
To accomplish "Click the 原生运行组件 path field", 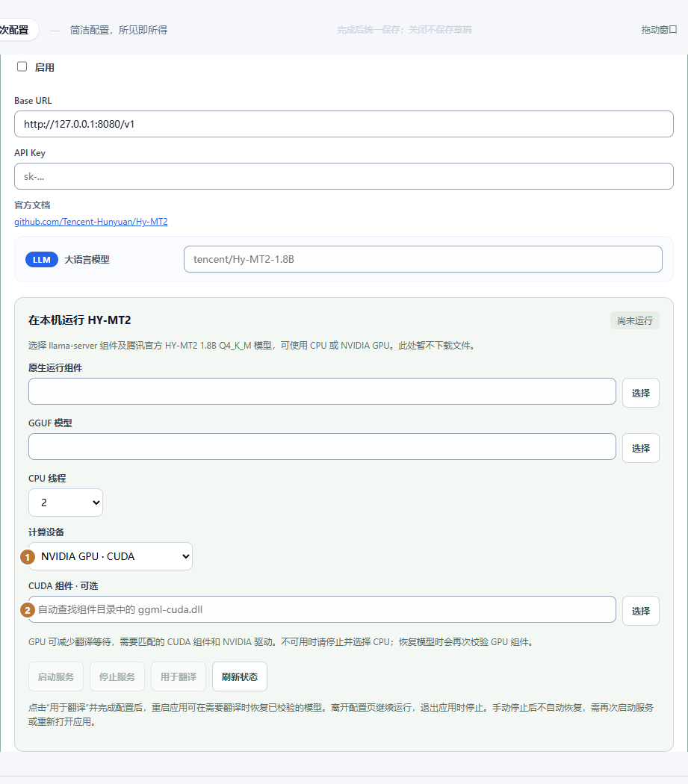I will [x=322, y=391].
